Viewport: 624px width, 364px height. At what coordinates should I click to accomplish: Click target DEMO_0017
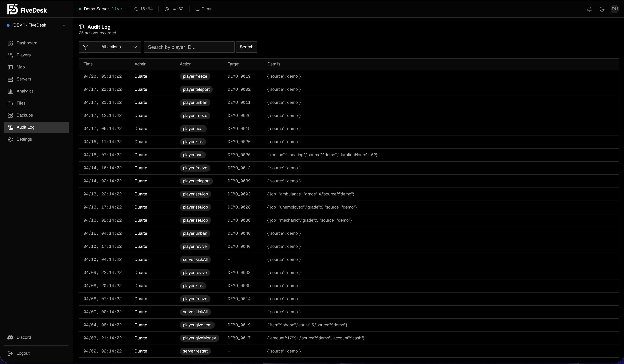[239, 338]
